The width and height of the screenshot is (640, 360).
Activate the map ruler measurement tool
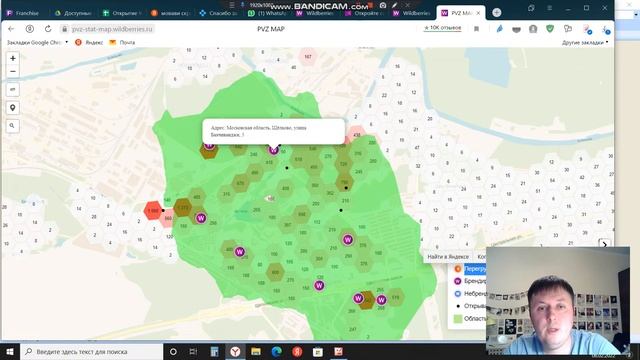[13, 89]
